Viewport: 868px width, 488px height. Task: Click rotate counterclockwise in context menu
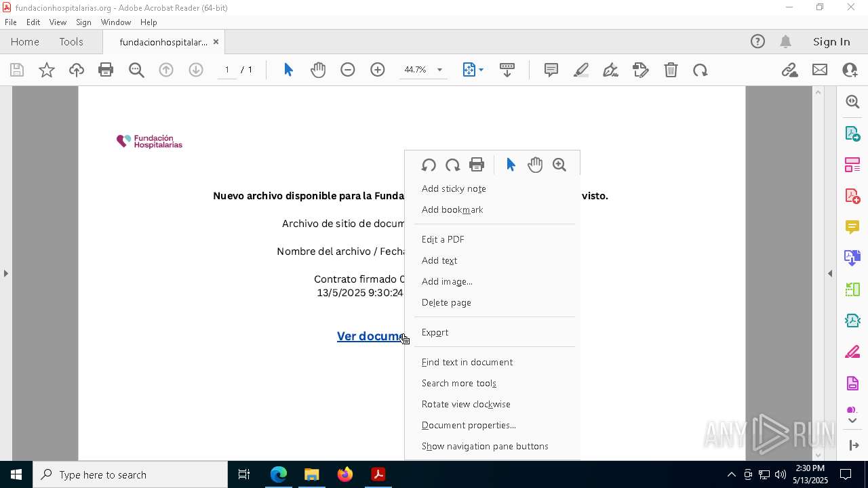click(429, 165)
